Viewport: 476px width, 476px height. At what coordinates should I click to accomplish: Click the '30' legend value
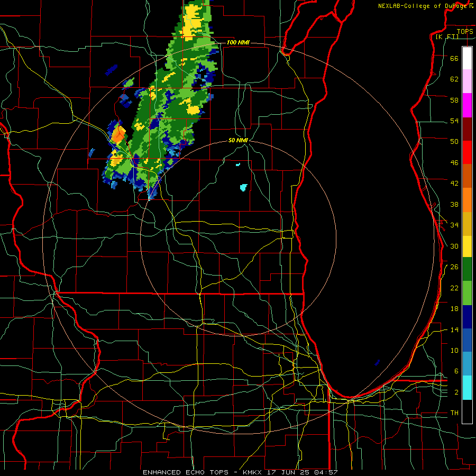point(454,246)
